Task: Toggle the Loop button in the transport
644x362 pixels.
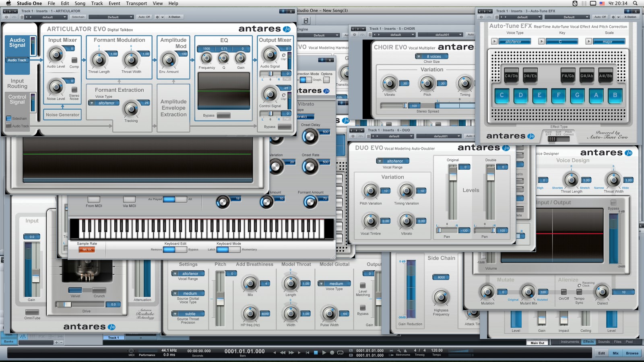Action: point(340,352)
